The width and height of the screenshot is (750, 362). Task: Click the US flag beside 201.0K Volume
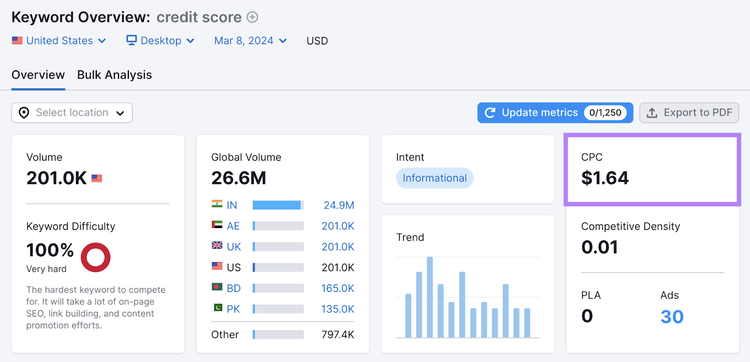97,178
